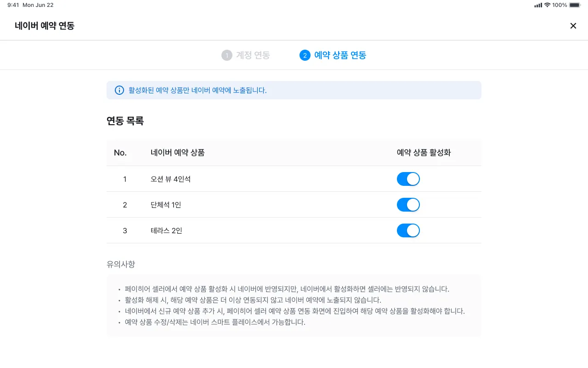Click the 네이버 예약 상품 column header
This screenshot has height=368, width=588.
(177, 153)
